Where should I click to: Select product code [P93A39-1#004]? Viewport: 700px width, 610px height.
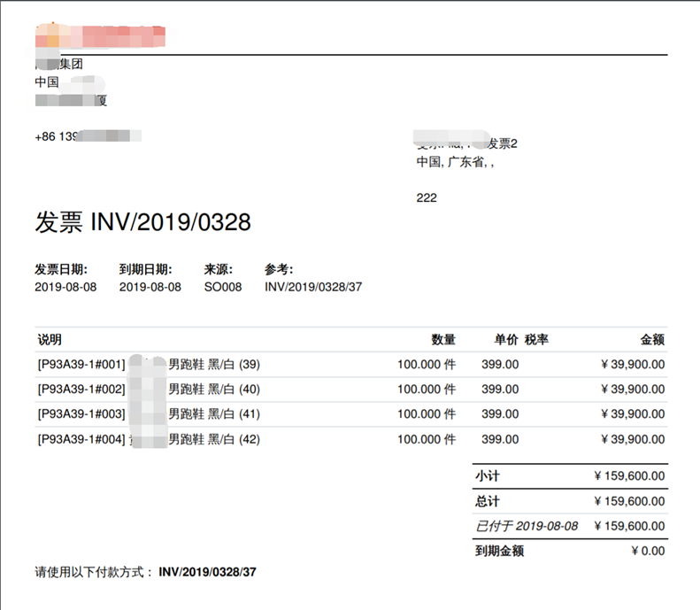[x=81, y=438]
